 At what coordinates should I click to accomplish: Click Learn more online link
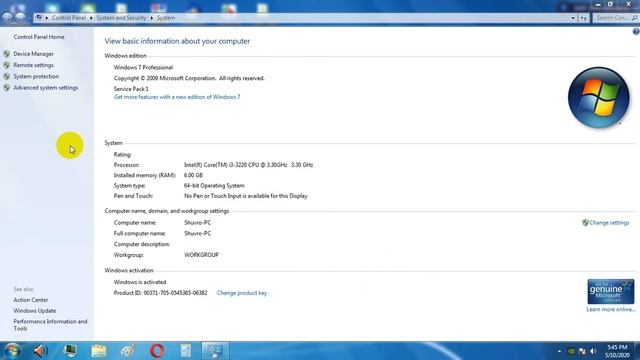coord(611,310)
